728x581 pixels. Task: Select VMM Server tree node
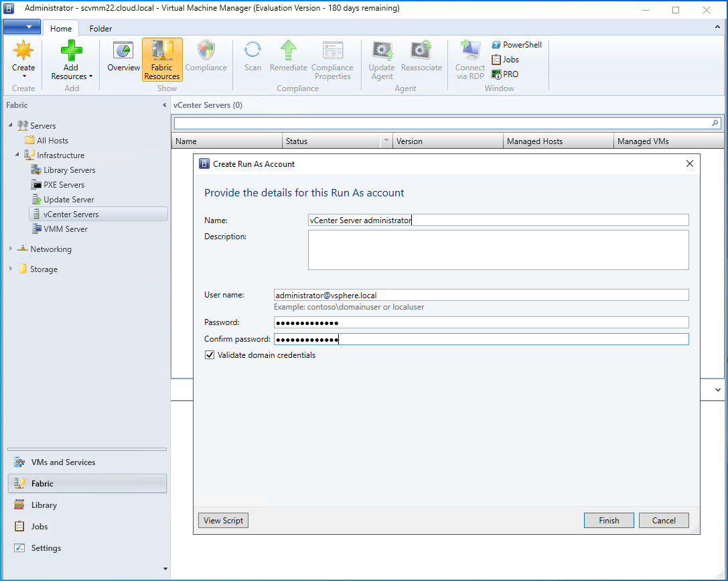click(x=60, y=229)
